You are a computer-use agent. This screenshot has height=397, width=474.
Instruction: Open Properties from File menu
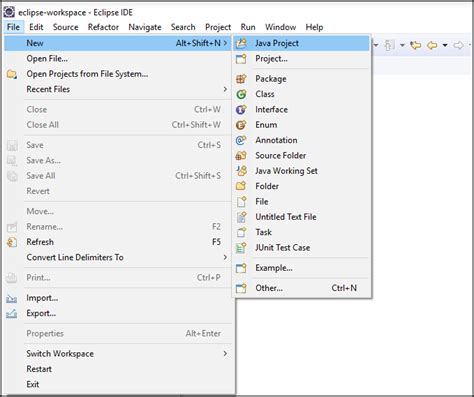[x=118, y=333]
